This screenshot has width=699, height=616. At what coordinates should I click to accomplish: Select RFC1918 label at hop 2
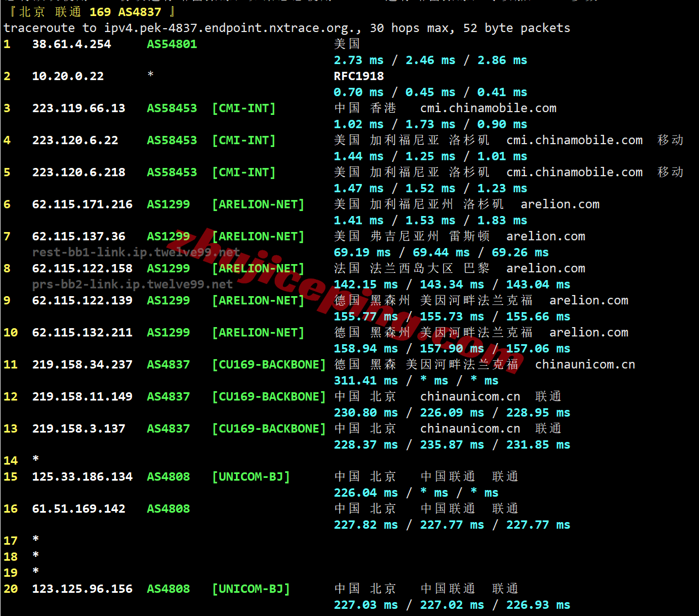coord(359,76)
